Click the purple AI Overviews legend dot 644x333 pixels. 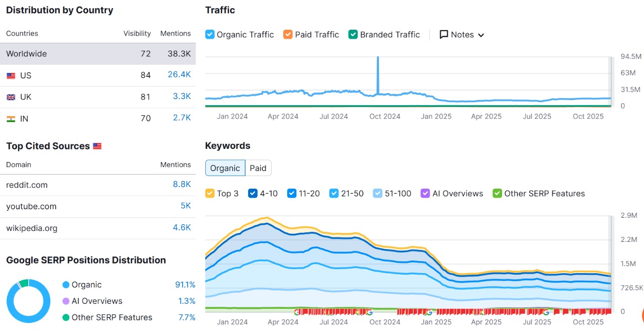[x=66, y=301]
